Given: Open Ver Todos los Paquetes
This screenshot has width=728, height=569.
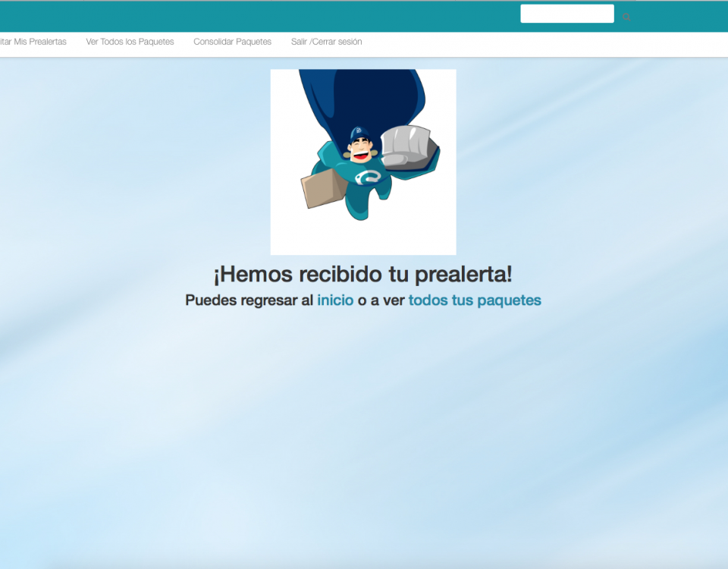Looking at the screenshot, I should coord(130,42).
